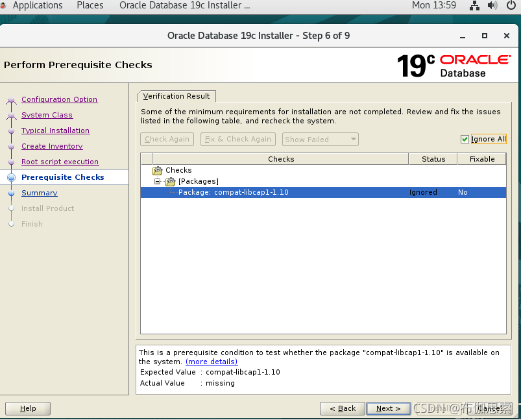This screenshot has width=521, height=420.
Task: Open the Applications menu
Action: [38, 5]
